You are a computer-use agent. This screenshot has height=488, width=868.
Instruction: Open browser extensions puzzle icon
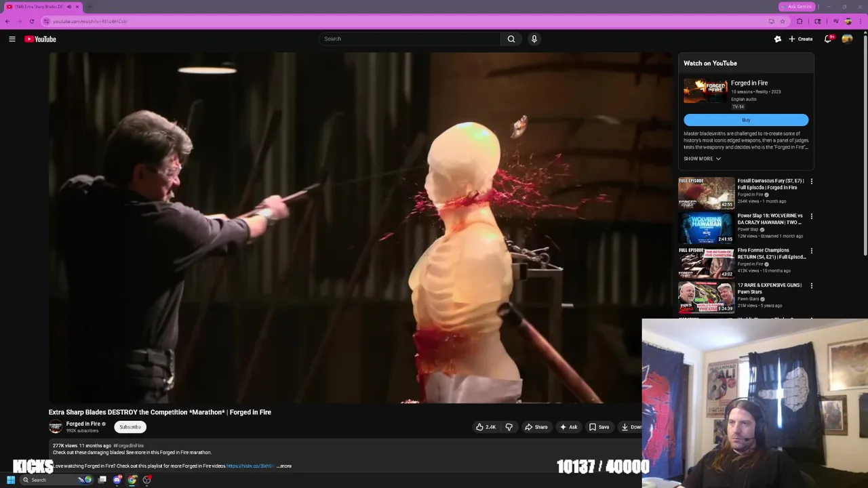click(800, 21)
